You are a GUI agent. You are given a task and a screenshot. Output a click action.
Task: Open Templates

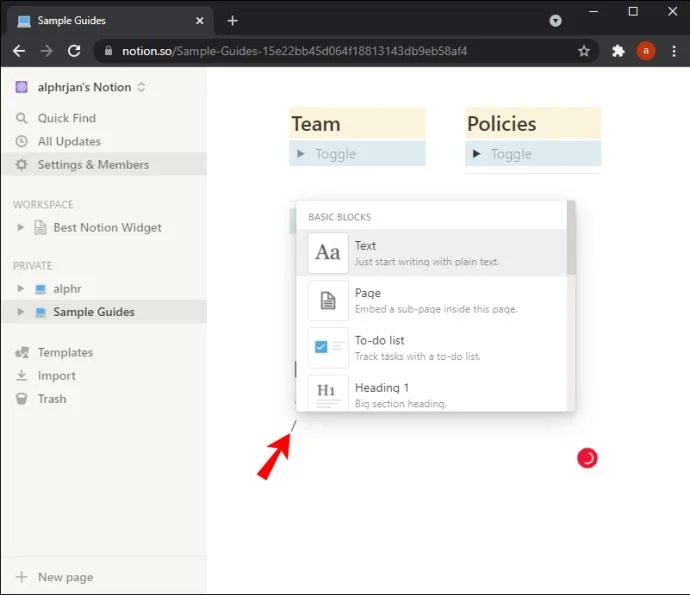pos(103,353)
